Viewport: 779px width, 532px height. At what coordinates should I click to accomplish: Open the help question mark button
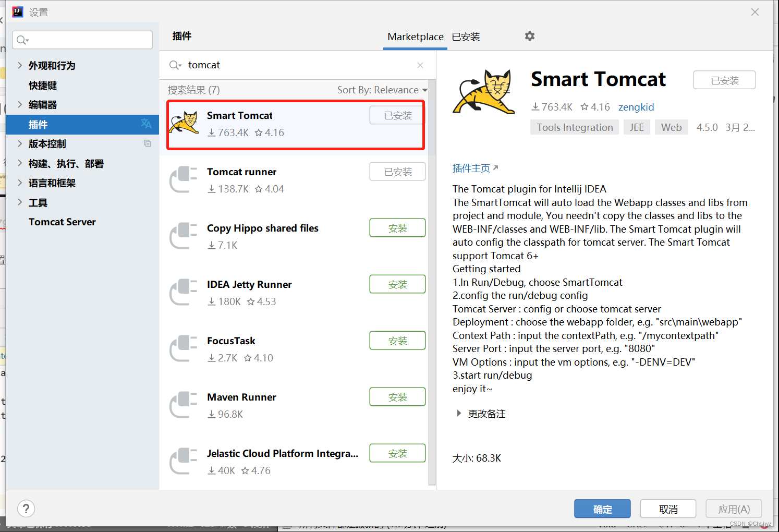coord(26,509)
